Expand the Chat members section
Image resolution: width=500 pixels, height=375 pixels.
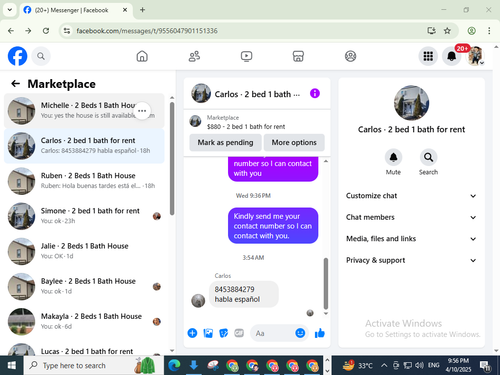tap(411, 217)
